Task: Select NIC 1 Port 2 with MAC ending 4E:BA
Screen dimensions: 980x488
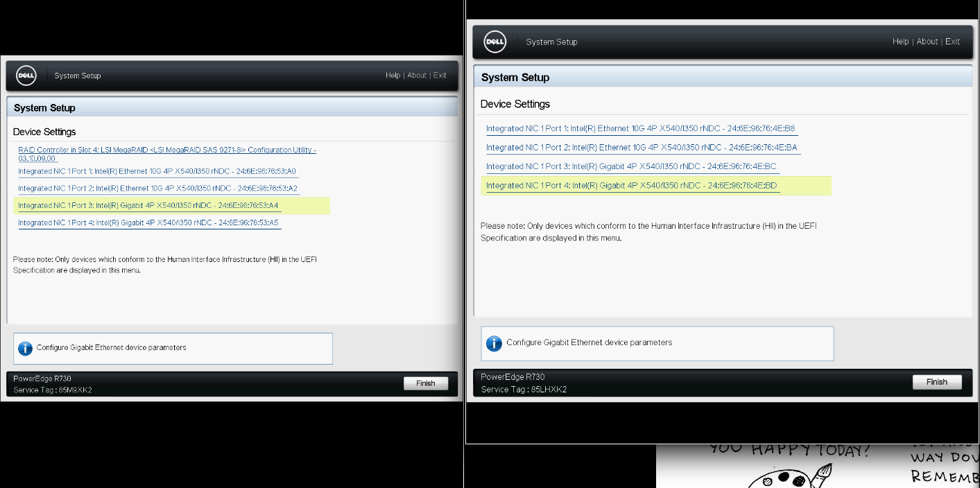Action: pos(642,148)
